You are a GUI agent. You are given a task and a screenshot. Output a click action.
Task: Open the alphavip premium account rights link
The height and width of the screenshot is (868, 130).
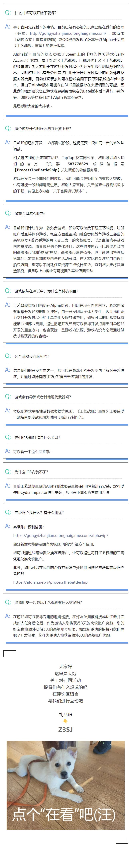[x=61, y=535]
